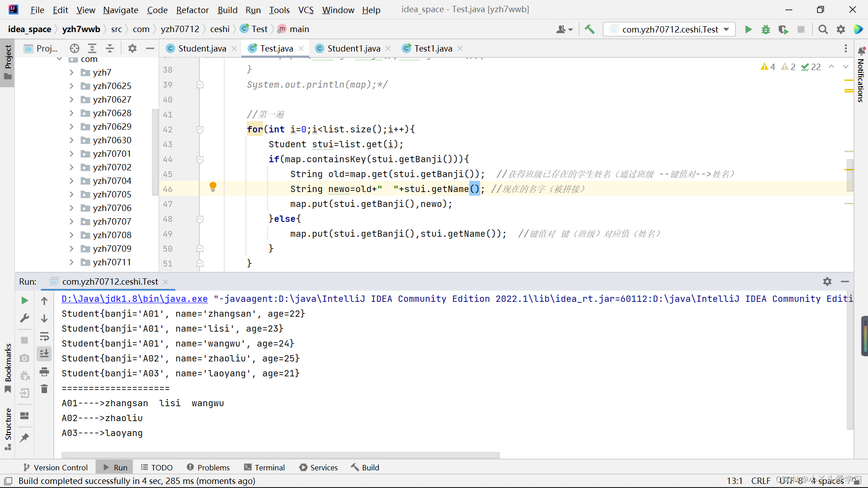The image size is (868, 488).
Task: Open Version Control tool window
Action: 56,468
